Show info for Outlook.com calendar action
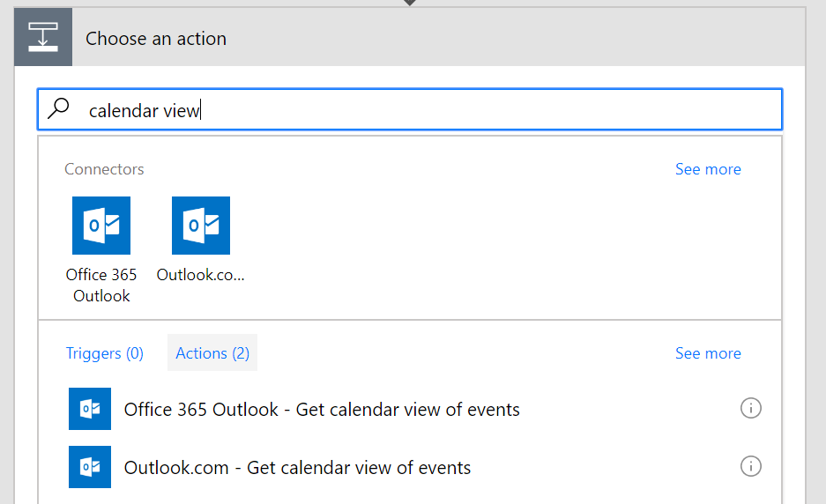The height and width of the screenshot is (504, 826). [750, 466]
